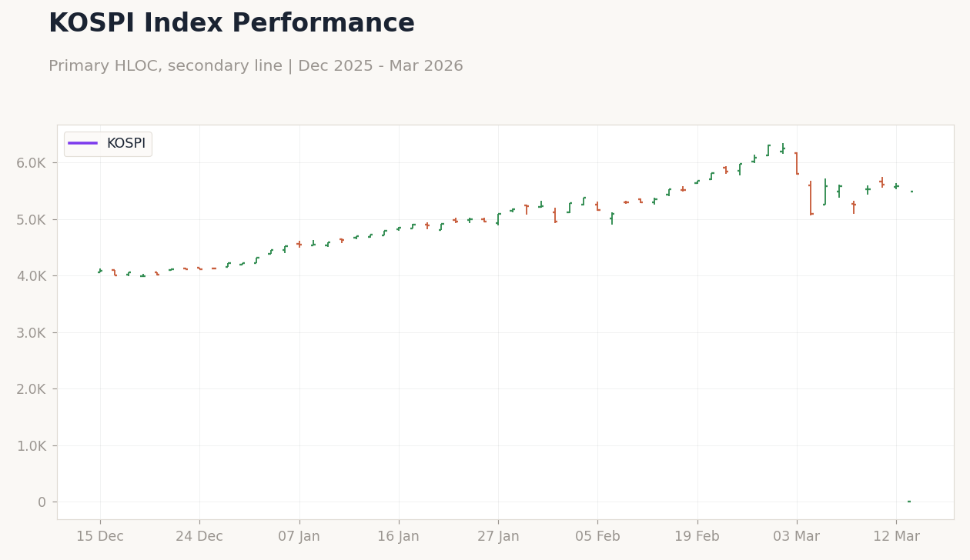The height and width of the screenshot is (560, 970).
Task: Select the chart title KOSPI Index Performance
Action: [x=231, y=22]
